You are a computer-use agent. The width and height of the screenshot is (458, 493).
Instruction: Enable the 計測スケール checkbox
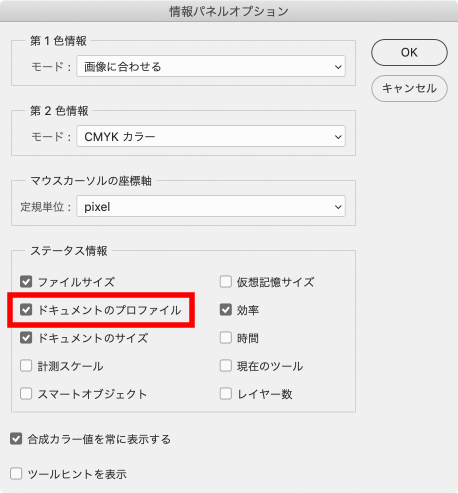coord(26,366)
